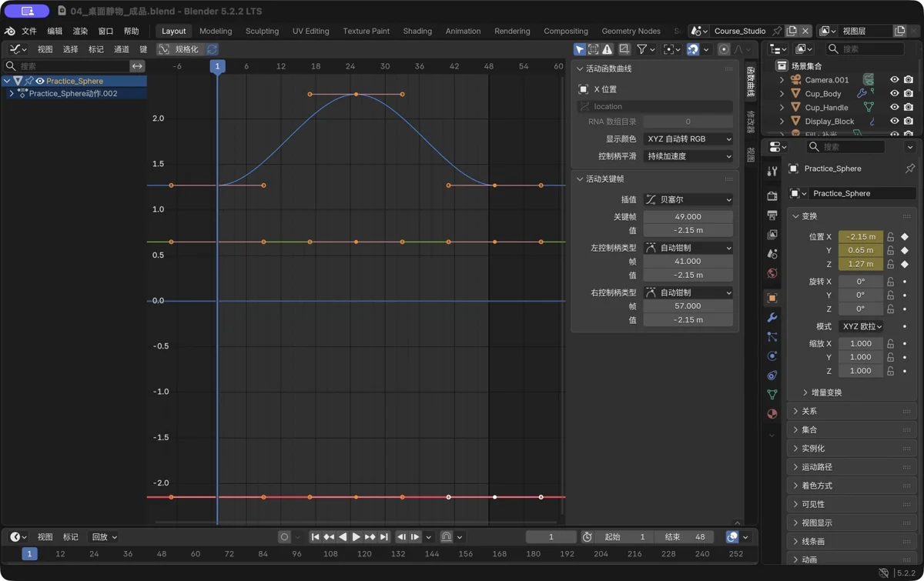Open the Particles properties tab
This screenshot has height=581, width=924.
(x=772, y=336)
